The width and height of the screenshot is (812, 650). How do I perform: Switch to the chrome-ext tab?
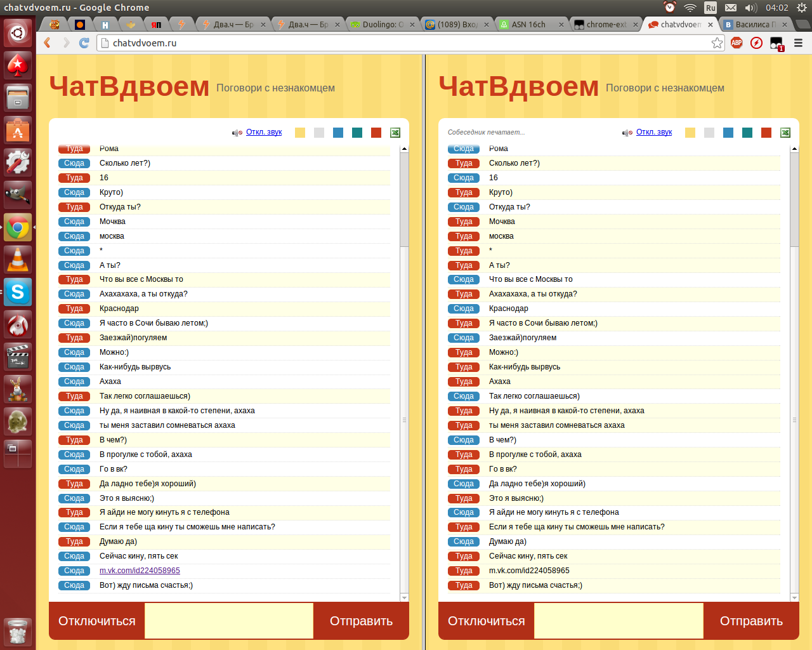coord(606,24)
